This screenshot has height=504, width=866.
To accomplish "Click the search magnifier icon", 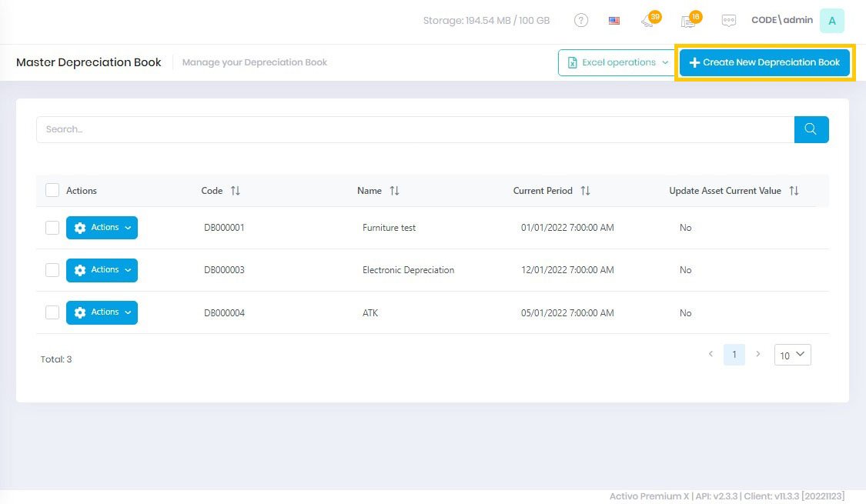I will (811, 129).
